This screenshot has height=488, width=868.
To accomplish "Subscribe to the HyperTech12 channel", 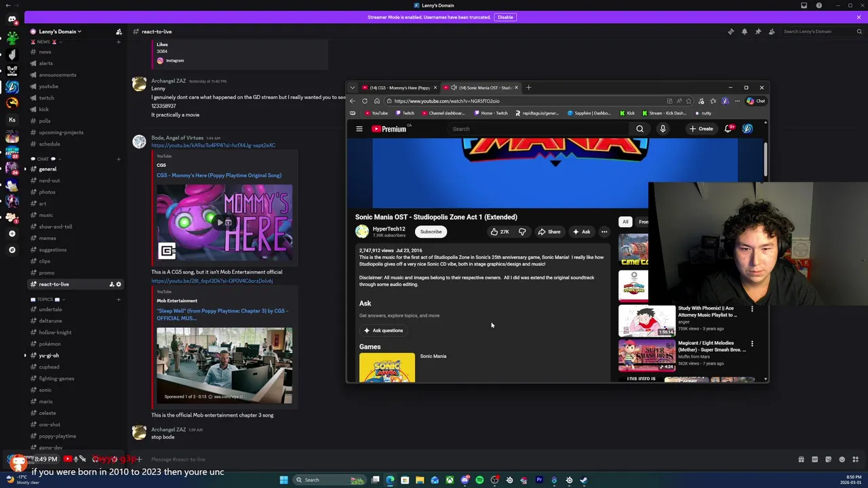I will [431, 232].
